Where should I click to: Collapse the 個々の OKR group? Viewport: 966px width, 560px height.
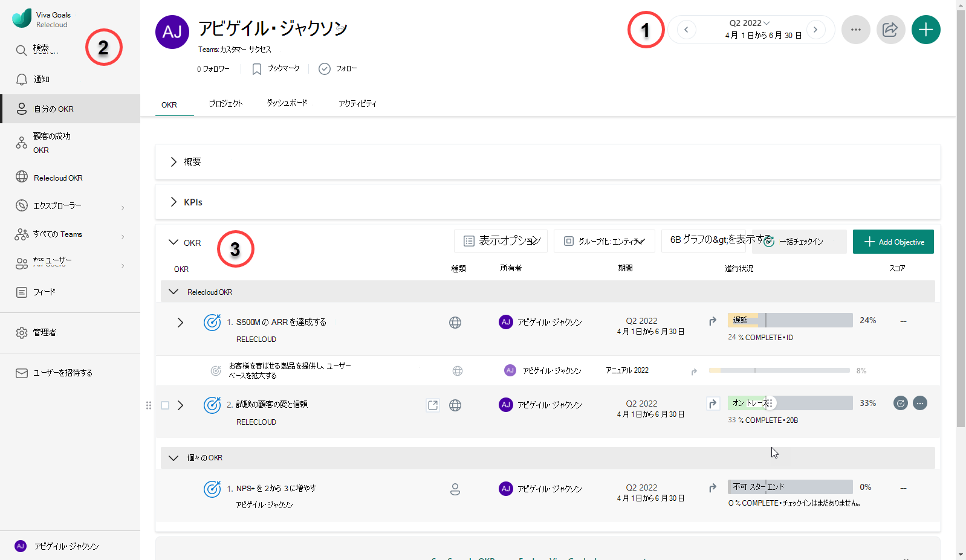point(173,458)
